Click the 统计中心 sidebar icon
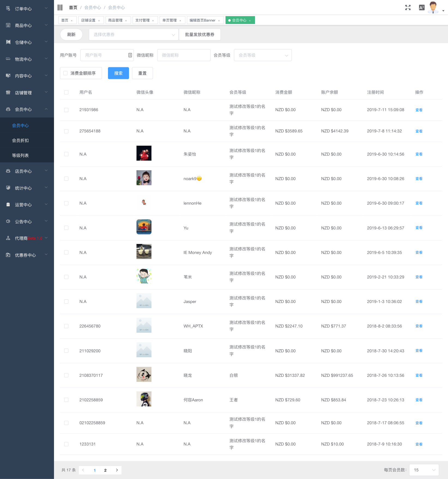This screenshot has height=479, width=448. [x=8, y=188]
